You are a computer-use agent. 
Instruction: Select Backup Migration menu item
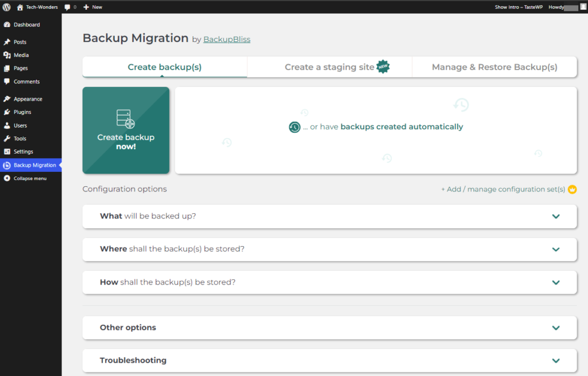(x=31, y=165)
